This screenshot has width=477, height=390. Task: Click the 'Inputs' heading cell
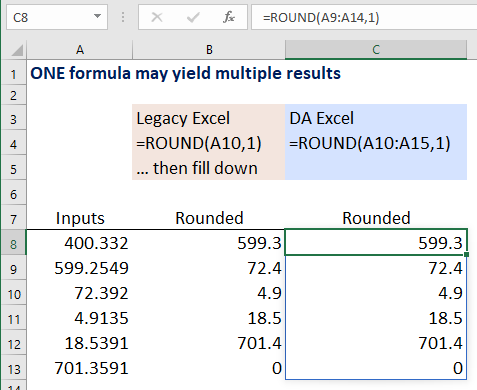click(x=80, y=218)
